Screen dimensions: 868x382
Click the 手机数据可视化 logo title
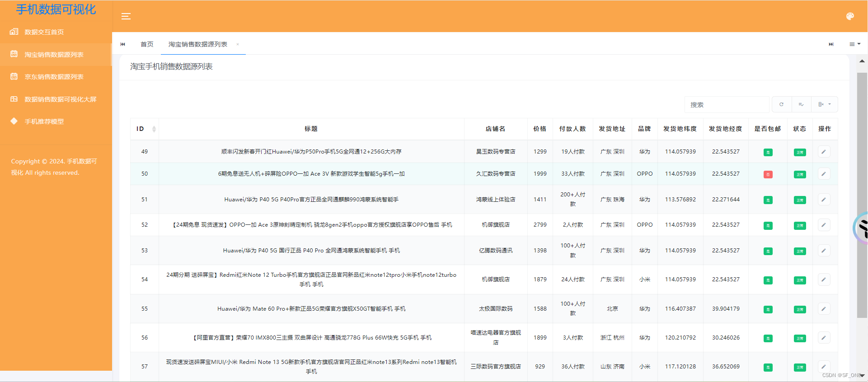point(56,9)
